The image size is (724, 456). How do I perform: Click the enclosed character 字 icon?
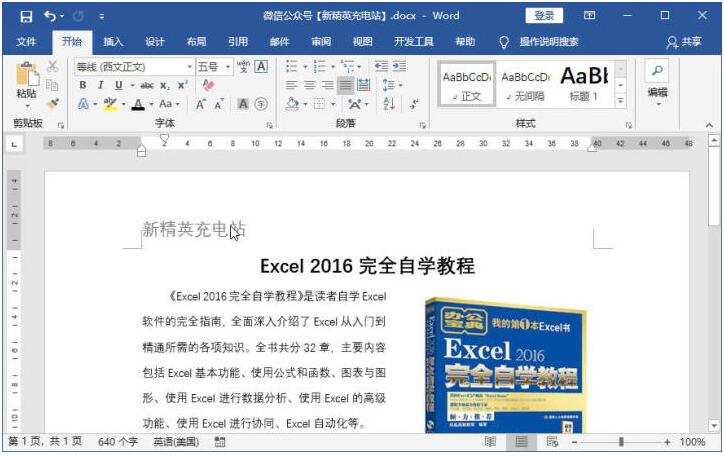click(261, 104)
